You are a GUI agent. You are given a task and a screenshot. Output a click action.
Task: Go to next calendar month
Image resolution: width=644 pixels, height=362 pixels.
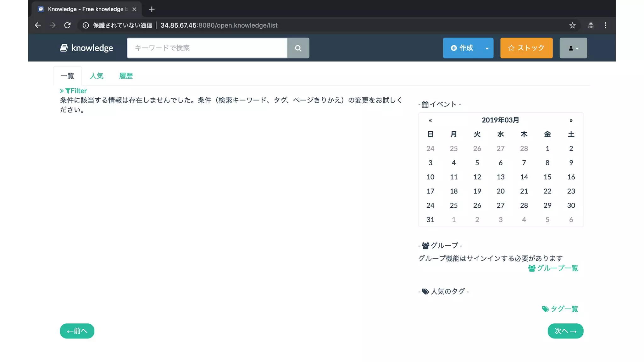click(x=571, y=120)
